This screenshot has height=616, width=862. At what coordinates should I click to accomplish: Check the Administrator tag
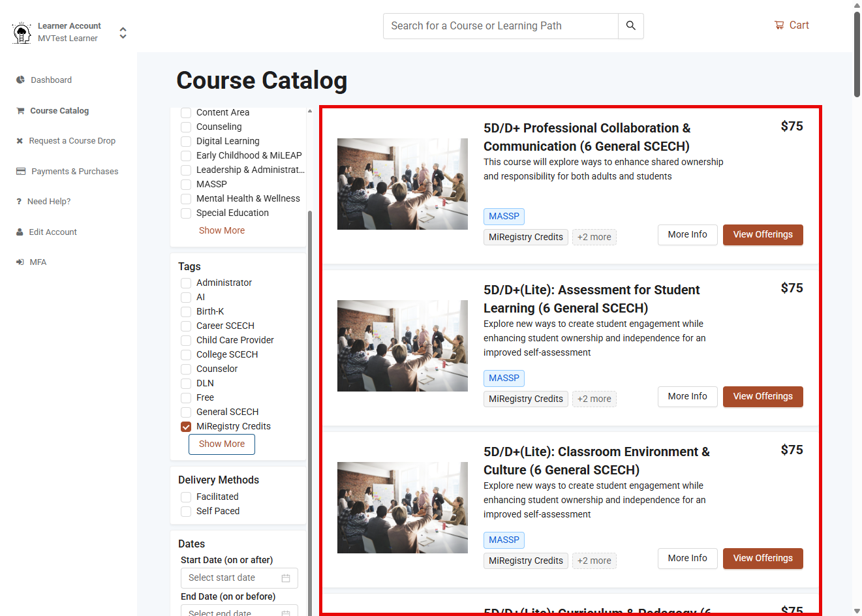(x=186, y=283)
